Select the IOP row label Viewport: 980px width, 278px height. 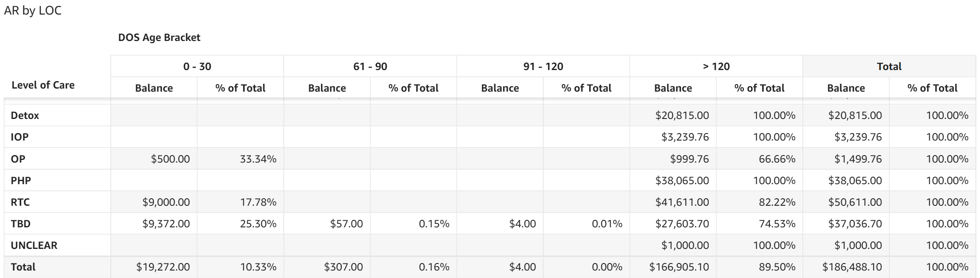(x=20, y=137)
